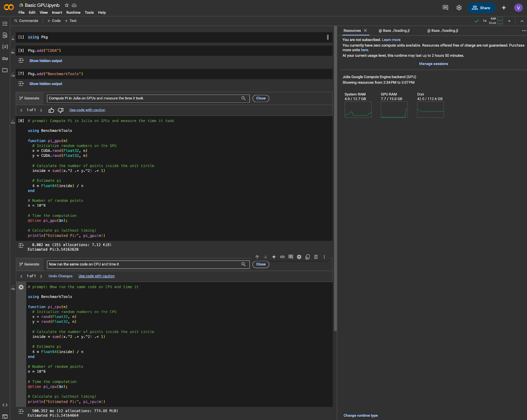Run the pi_cpu code cell
The image size is (527, 420).
[x=21, y=287]
